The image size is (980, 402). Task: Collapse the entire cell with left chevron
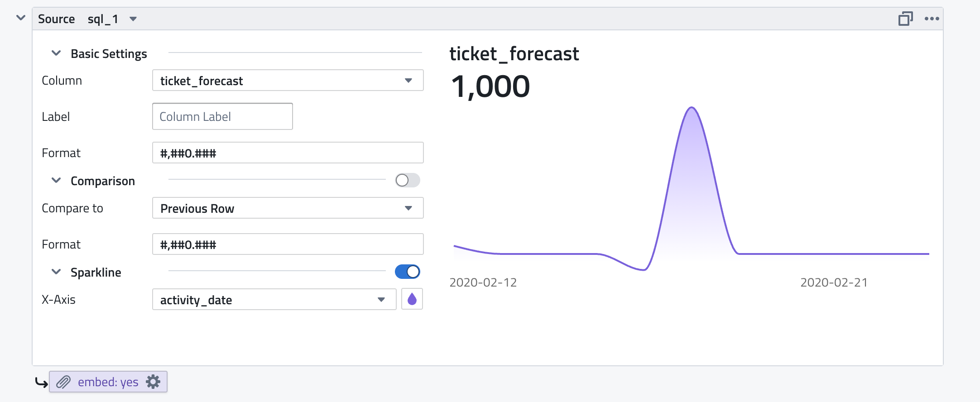click(x=20, y=18)
